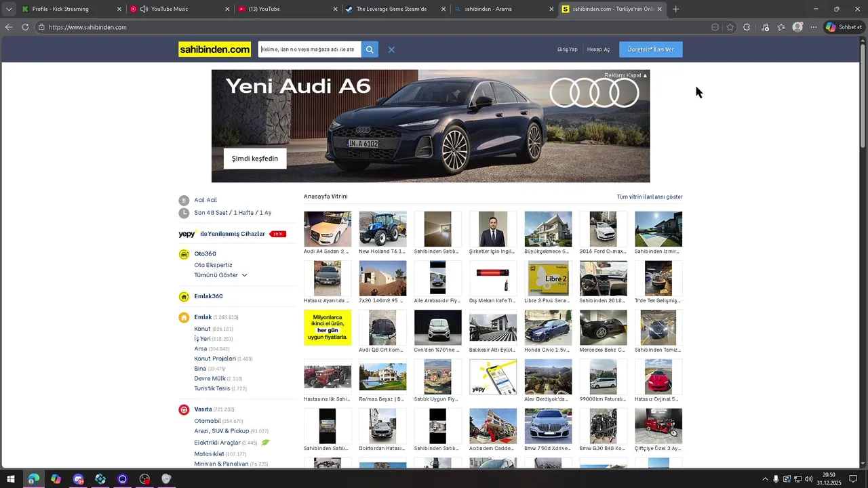Reload the page with the refresh icon

25,27
